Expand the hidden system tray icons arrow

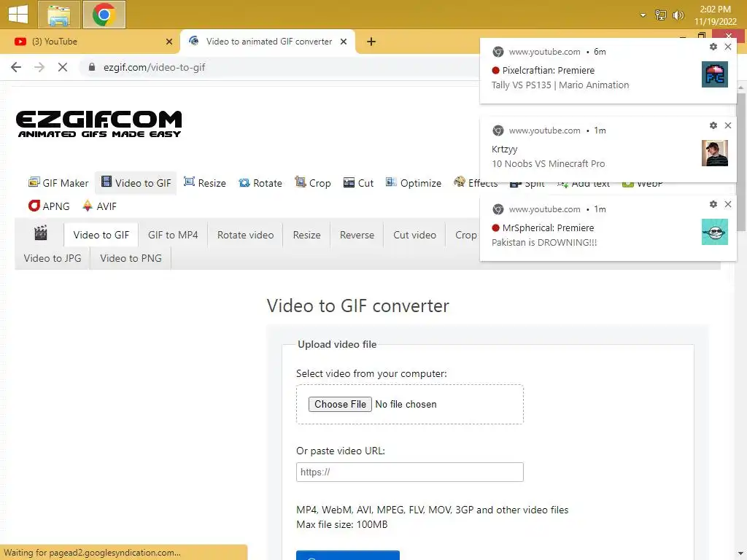click(x=643, y=15)
